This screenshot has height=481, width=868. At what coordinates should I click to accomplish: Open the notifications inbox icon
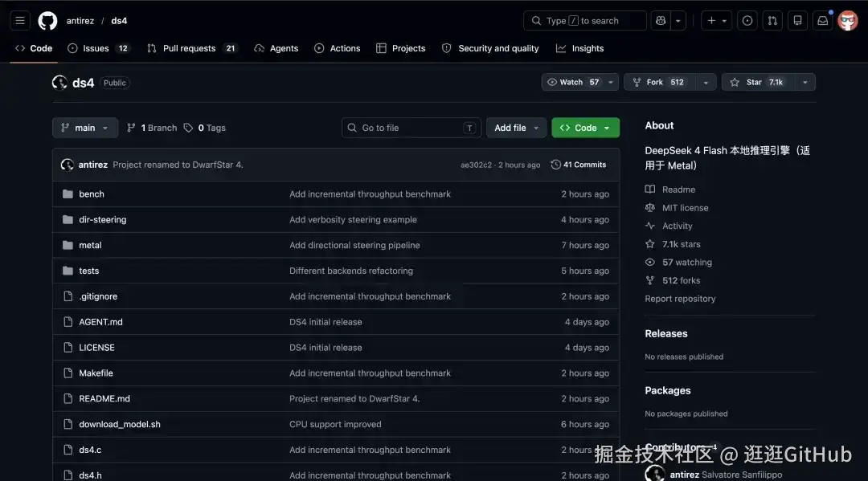click(823, 20)
